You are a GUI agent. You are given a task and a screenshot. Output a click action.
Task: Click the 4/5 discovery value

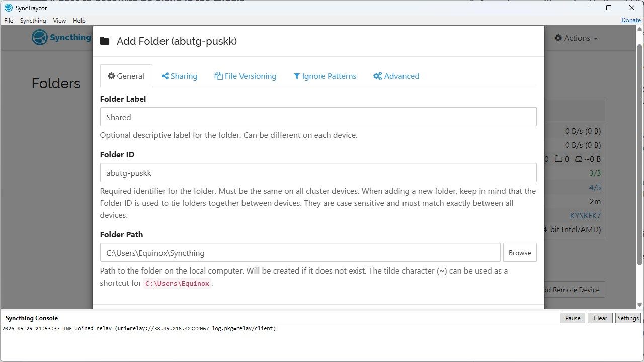tap(595, 188)
